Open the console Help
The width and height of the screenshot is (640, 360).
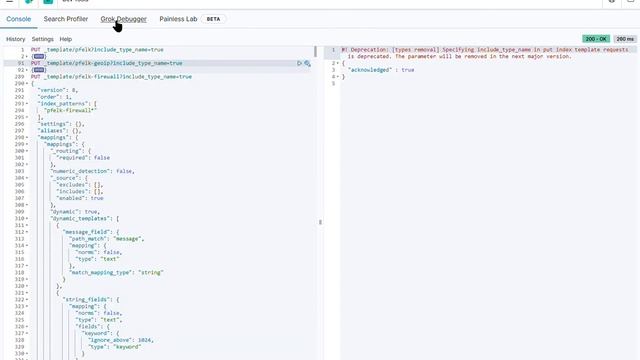click(x=66, y=39)
